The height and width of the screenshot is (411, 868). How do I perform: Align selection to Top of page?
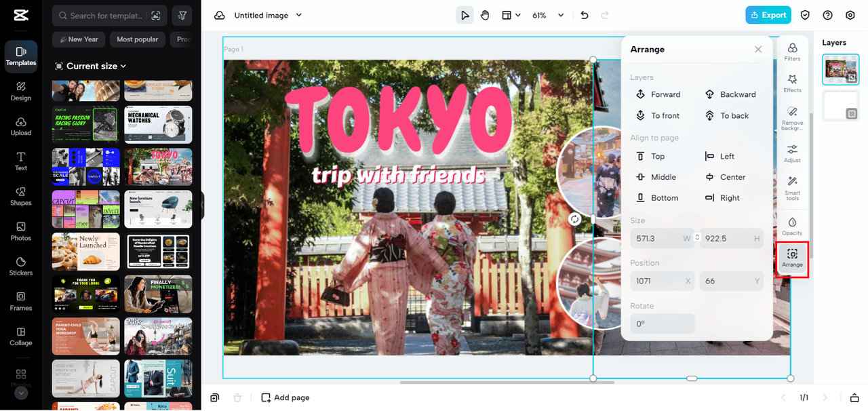(651, 156)
